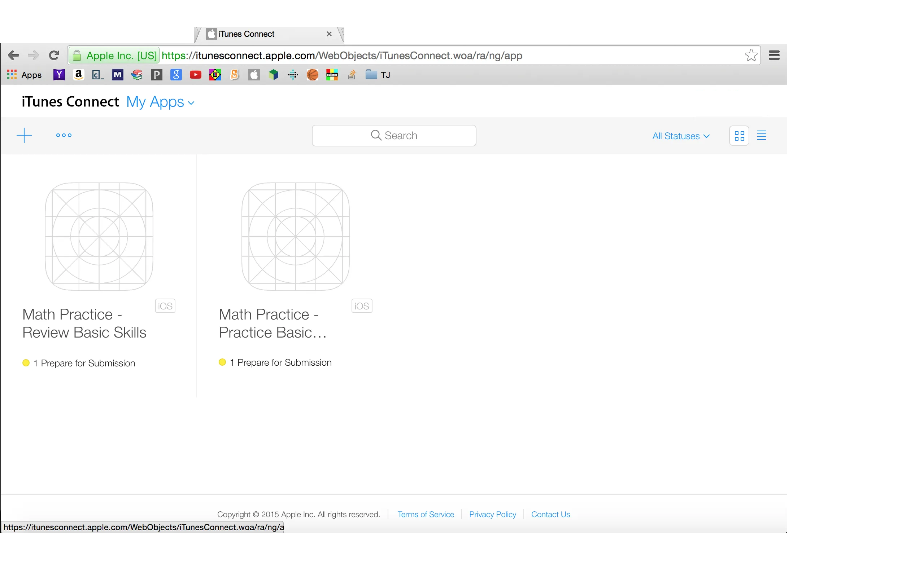This screenshot has width=924, height=577.
Task: Reload the page
Action: 54,55
